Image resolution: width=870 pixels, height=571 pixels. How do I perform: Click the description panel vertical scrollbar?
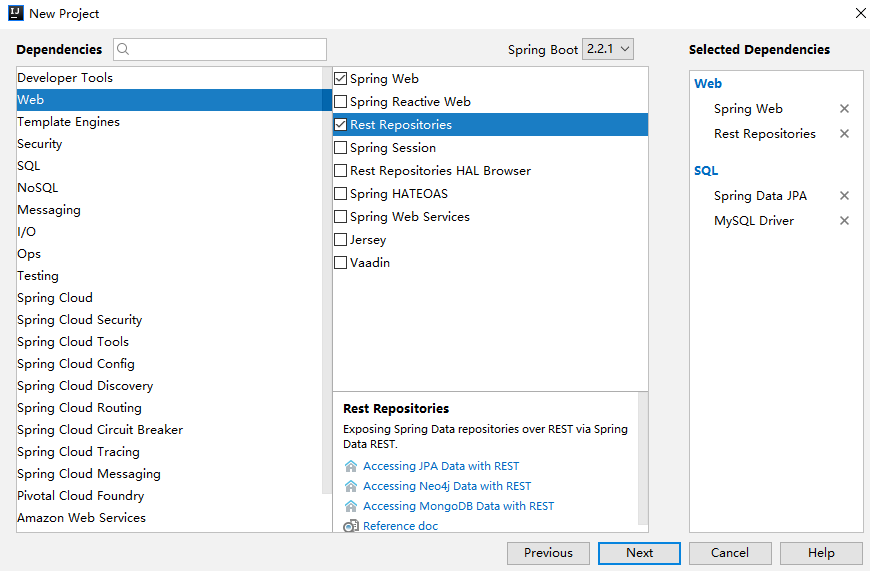point(642,440)
